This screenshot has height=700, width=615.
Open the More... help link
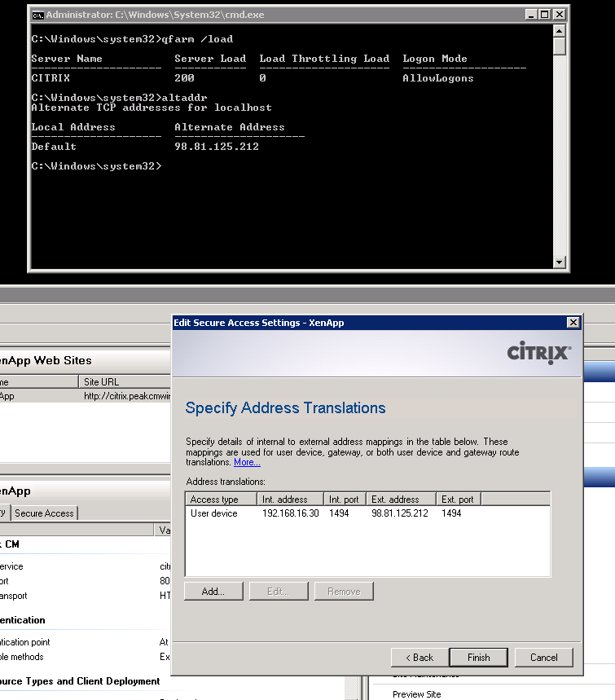tap(248, 462)
